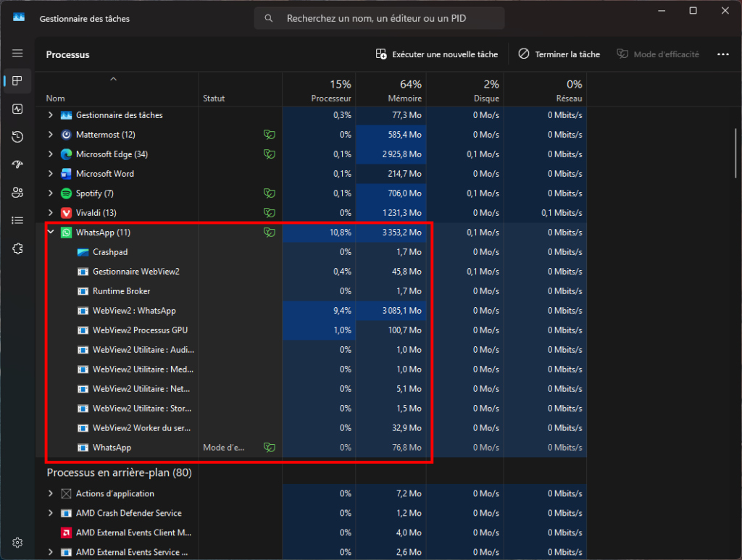Click the vertical scrollbar of process list
742x560 pixels.
[x=735, y=154]
